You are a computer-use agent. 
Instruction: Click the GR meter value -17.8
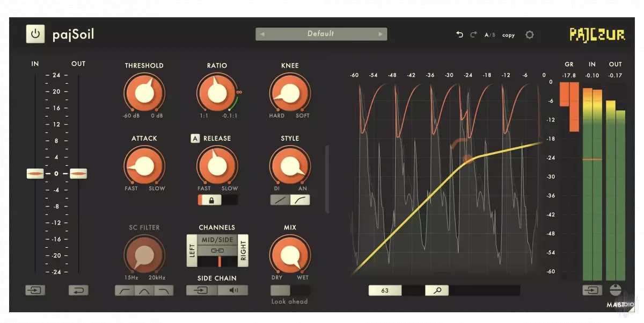[x=569, y=75]
